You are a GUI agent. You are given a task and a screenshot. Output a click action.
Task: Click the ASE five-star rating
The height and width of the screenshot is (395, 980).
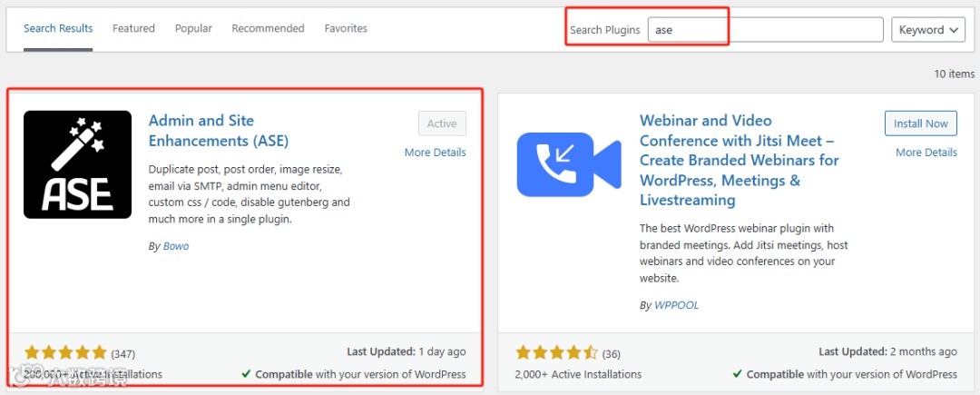[x=65, y=353]
